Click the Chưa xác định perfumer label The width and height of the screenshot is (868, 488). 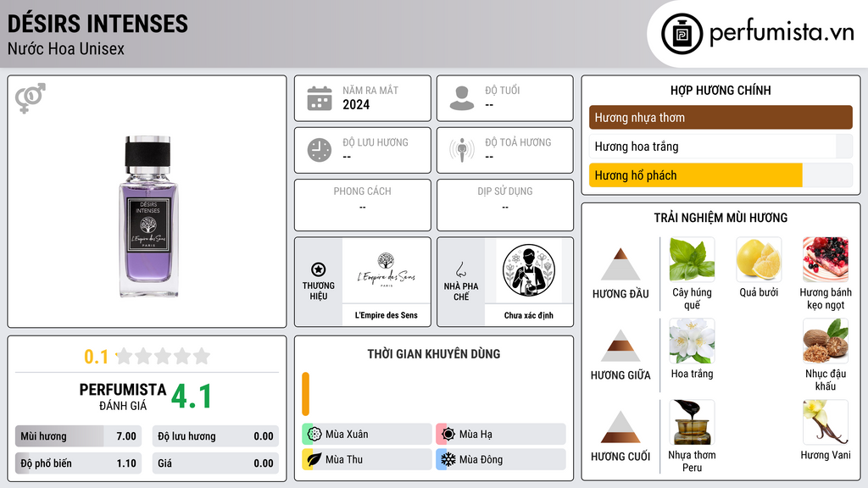529,315
